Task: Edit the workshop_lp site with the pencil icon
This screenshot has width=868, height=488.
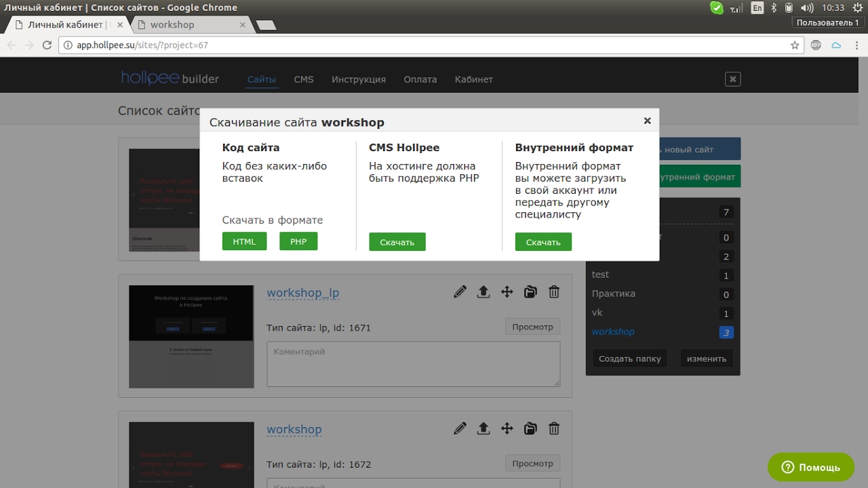Action: pyautogui.click(x=460, y=292)
